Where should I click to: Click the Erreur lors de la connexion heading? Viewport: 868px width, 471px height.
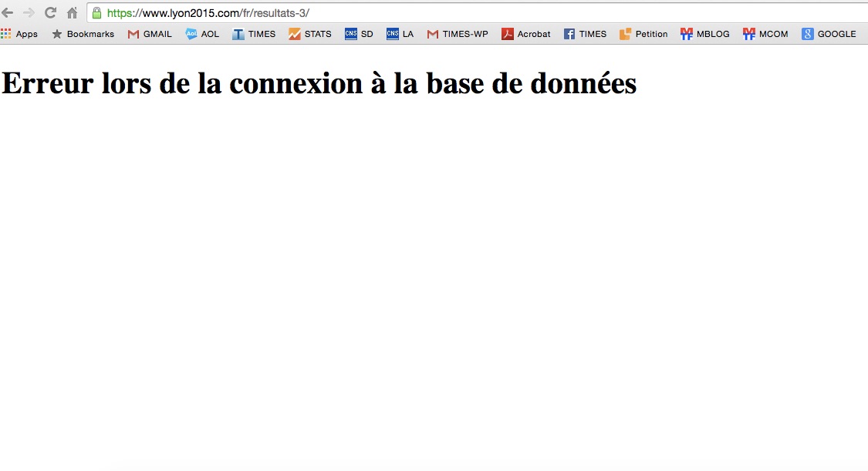tap(319, 83)
